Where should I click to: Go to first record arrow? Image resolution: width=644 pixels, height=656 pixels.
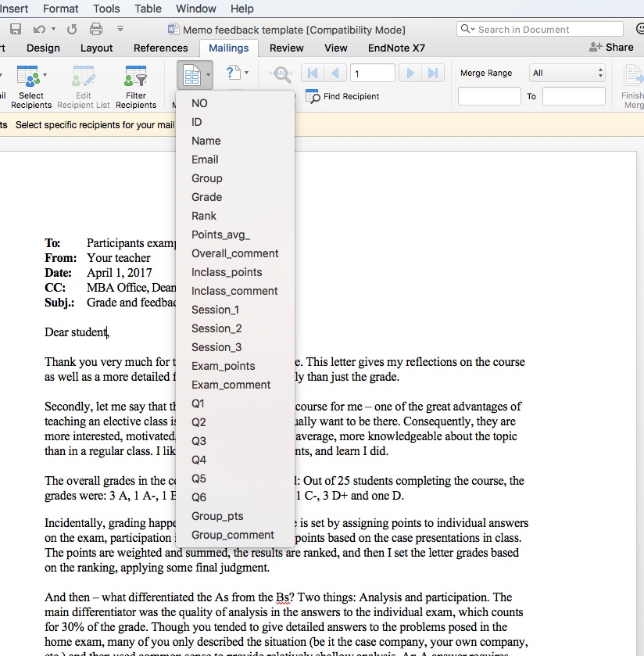pos(313,73)
